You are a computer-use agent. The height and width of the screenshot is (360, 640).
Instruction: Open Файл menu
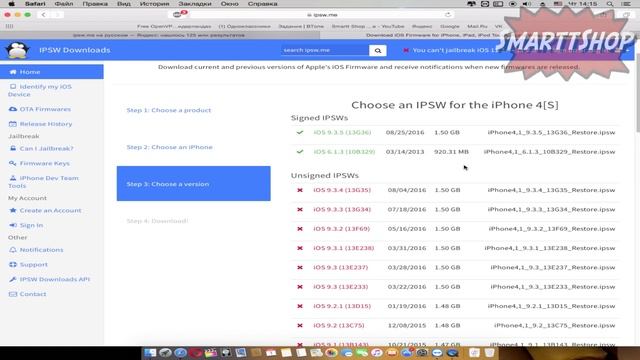point(64,4)
